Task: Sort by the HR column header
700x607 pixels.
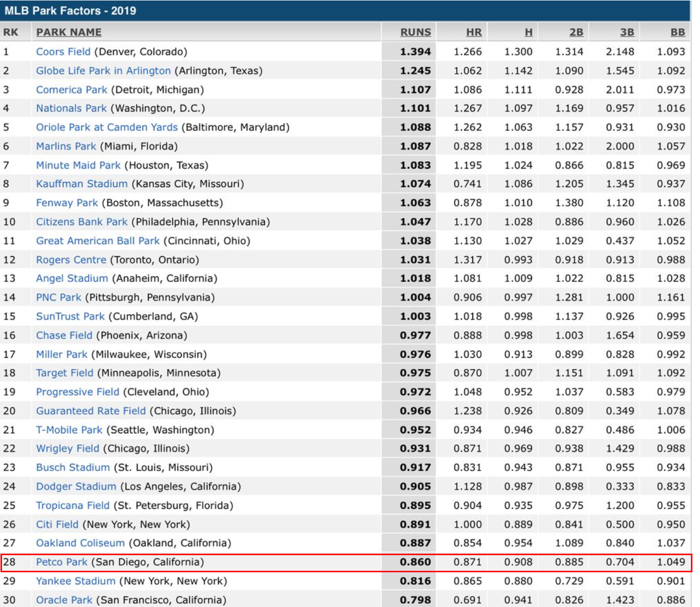Action: coord(474,32)
